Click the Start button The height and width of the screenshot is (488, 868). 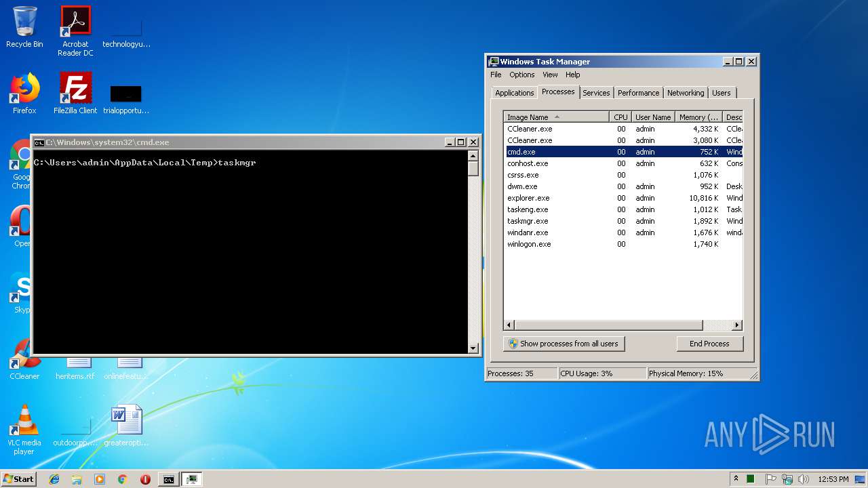[x=18, y=479]
